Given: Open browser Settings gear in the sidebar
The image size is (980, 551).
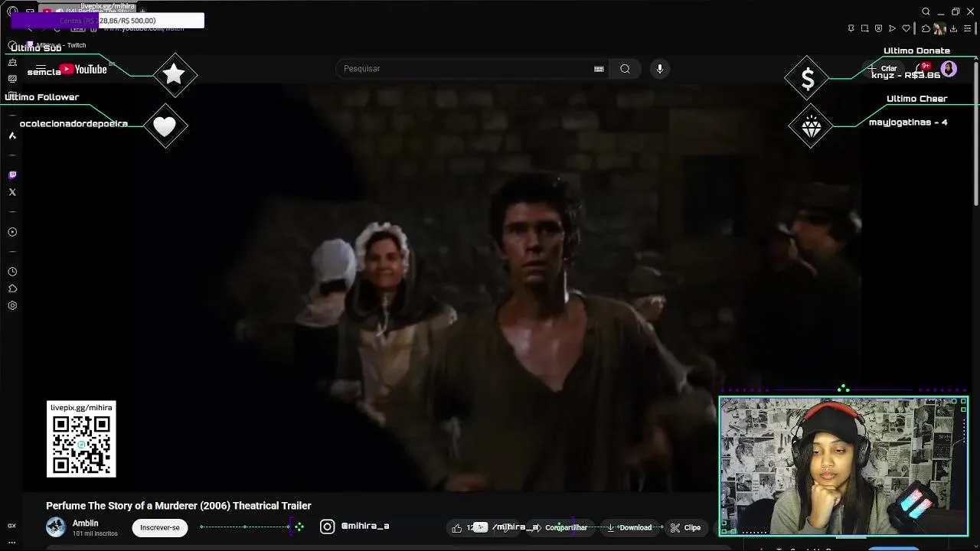Looking at the screenshot, I should (12, 305).
